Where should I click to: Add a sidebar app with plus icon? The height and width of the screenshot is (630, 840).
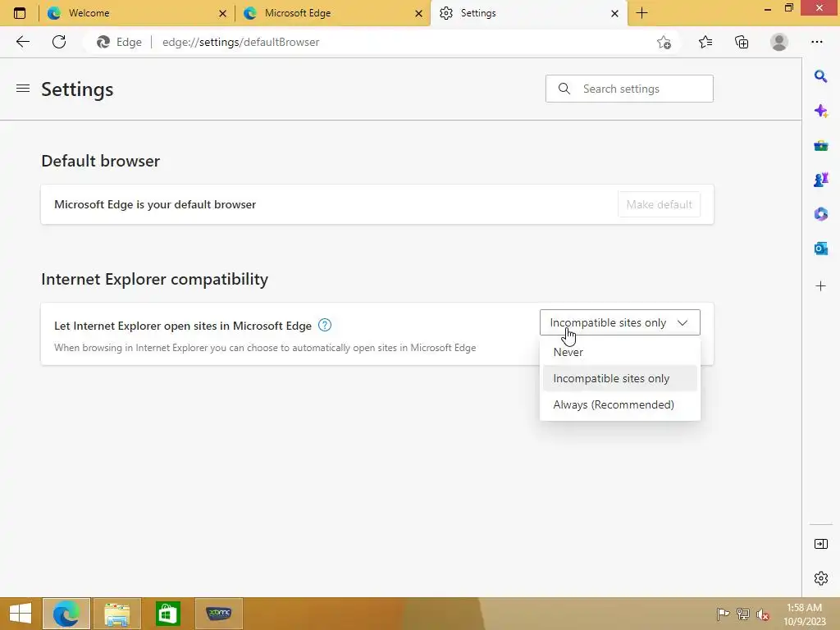tap(820, 286)
